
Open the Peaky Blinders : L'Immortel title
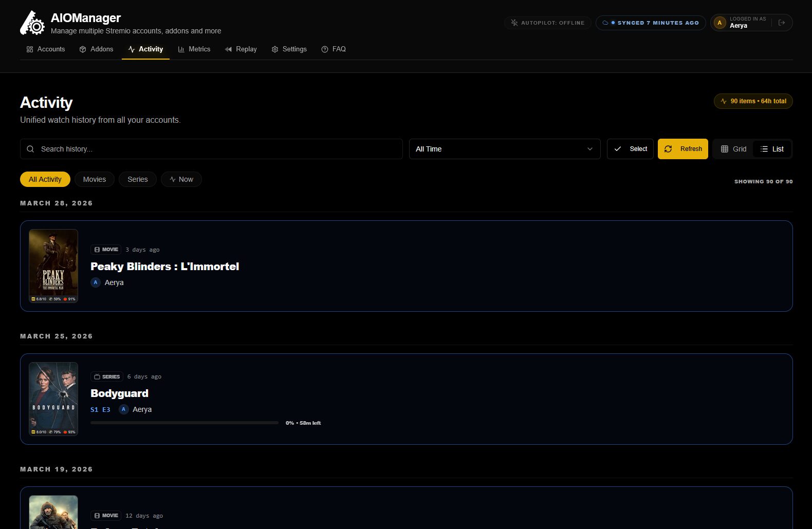(x=165, y=267)
